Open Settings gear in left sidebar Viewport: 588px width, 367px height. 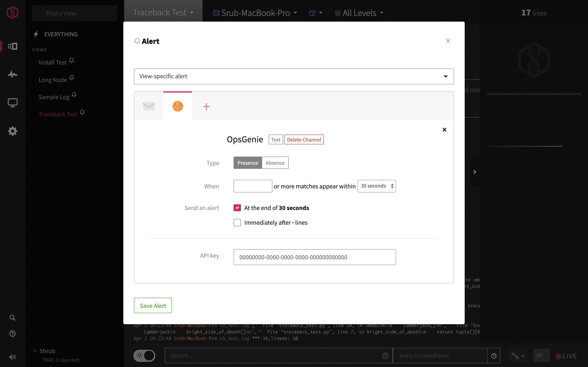[x=12, y=131]
